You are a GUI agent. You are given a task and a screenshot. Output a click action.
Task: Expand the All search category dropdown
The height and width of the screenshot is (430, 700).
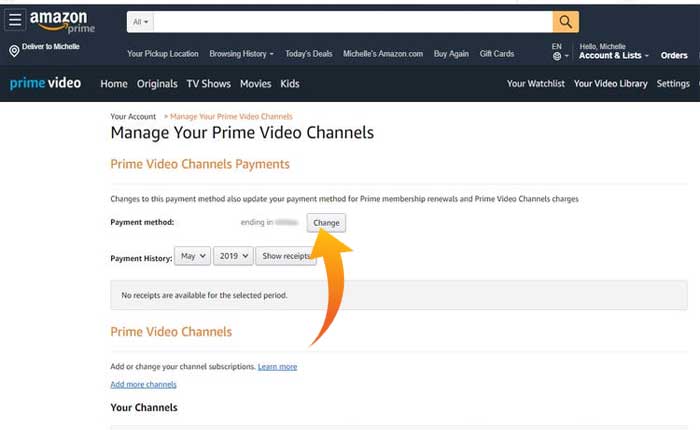140,22
